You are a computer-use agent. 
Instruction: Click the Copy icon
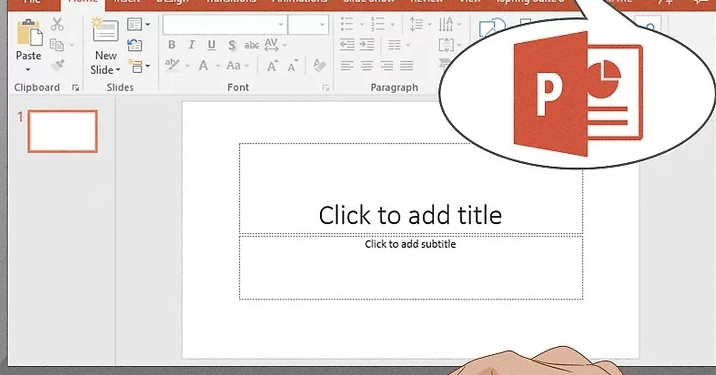(57, 45)
